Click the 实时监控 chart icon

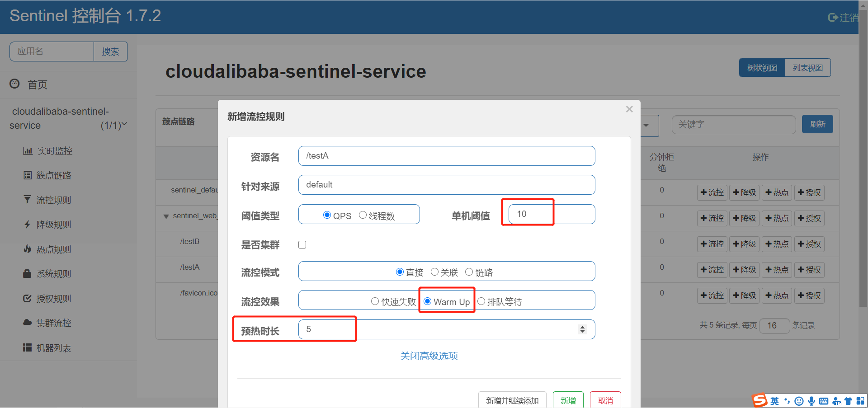pos(28,151)
